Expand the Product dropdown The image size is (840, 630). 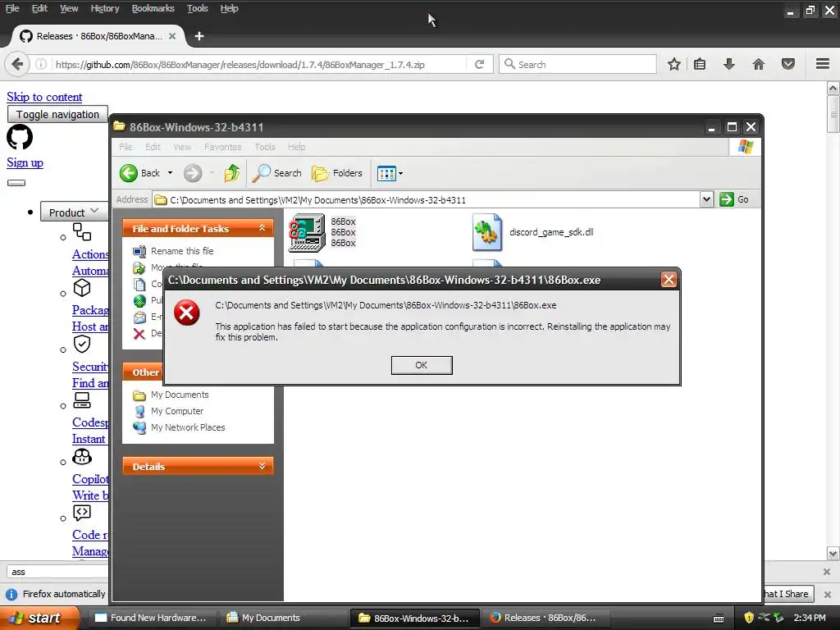click(x=73, y=212)
